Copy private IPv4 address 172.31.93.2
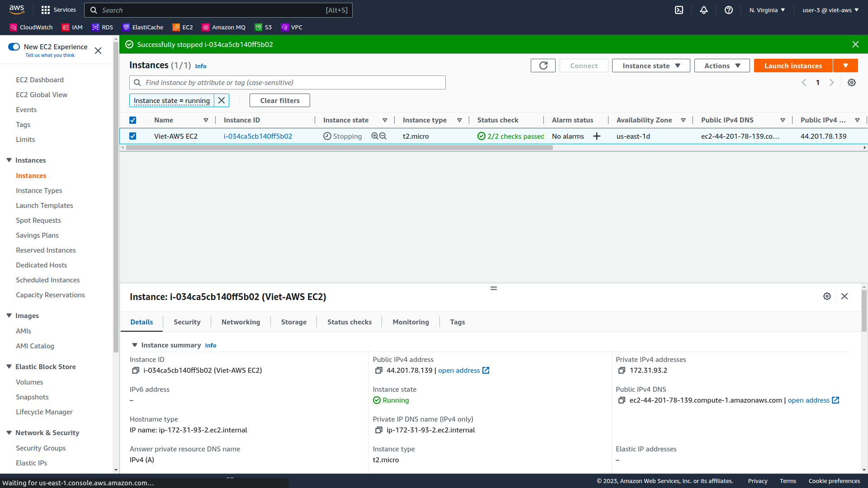Viewport: 868px width, 488px height. pyautogui.click(x=622, y=371)
